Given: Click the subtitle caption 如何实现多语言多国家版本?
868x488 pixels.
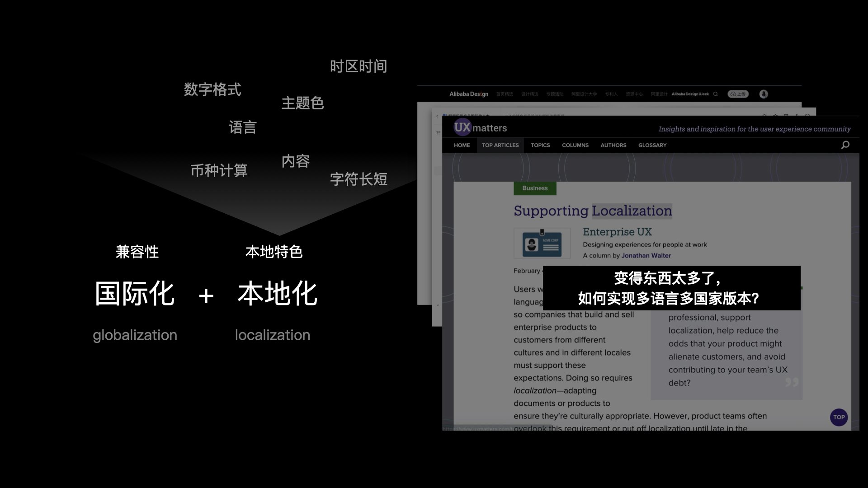Looking at the screenshot, I should coord(668,299).
